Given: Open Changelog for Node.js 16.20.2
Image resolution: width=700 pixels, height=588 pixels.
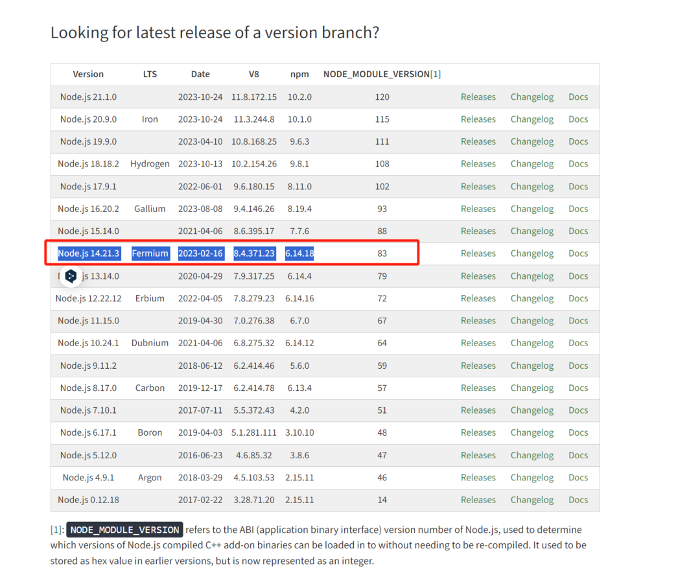Looking at the screenshot, I should [x=532, y=209].
